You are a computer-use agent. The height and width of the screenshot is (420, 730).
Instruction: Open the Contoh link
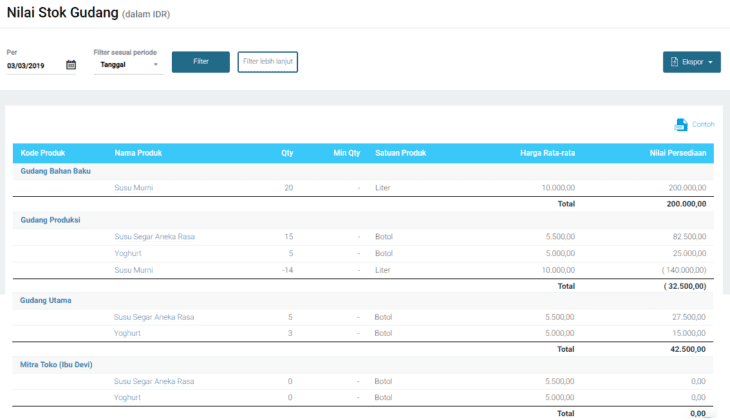703,125
